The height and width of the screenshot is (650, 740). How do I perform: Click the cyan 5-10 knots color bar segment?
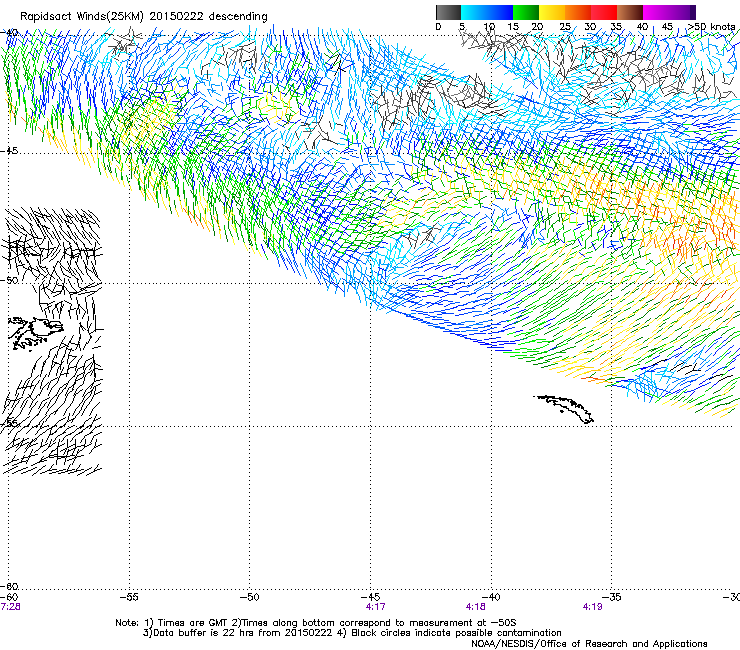click(474, 12)
